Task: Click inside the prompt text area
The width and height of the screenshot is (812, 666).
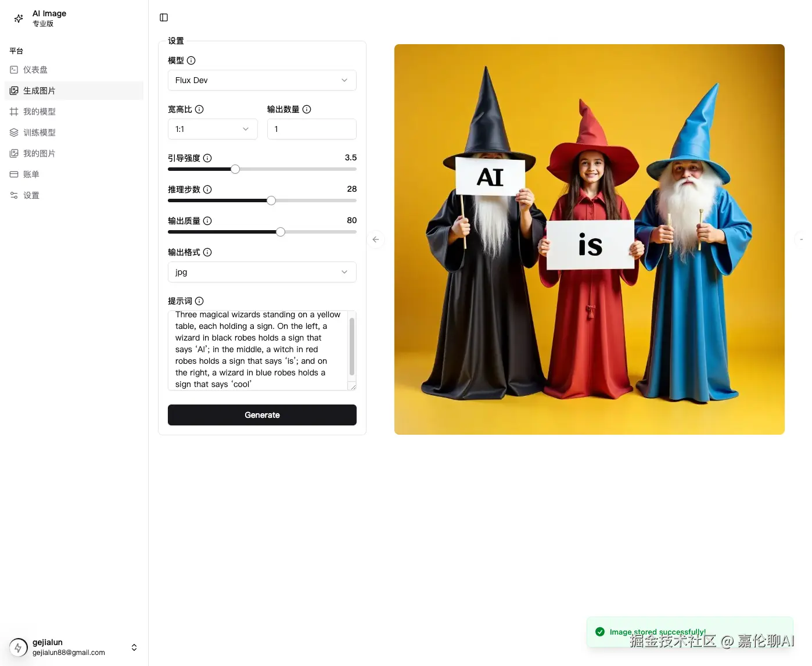Action: (260, 349)
